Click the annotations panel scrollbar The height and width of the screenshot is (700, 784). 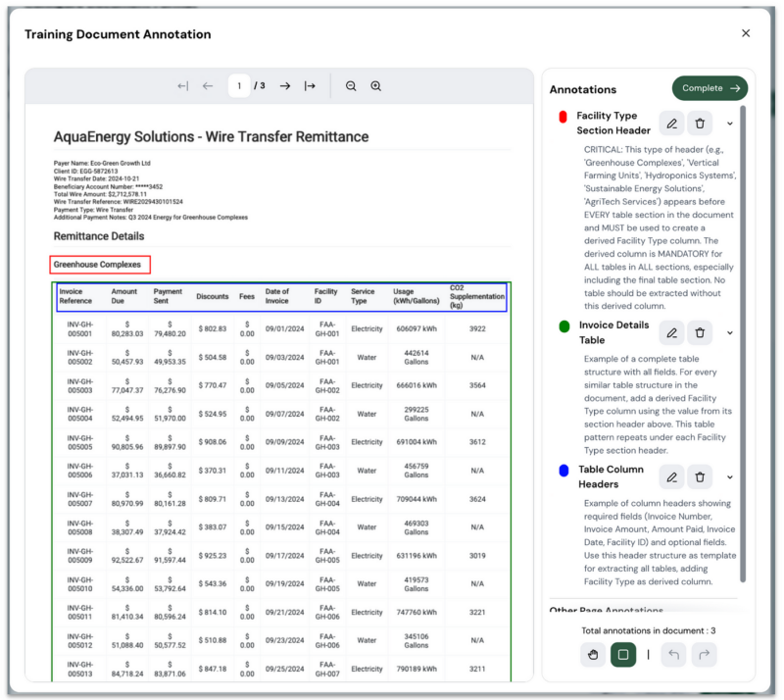tap(743, 344)
